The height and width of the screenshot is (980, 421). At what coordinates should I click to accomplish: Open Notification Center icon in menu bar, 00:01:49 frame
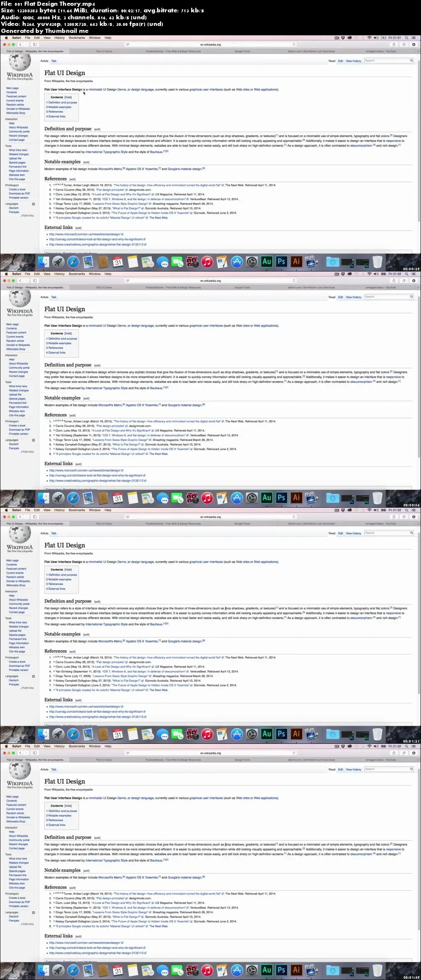[x=414, y=746]
